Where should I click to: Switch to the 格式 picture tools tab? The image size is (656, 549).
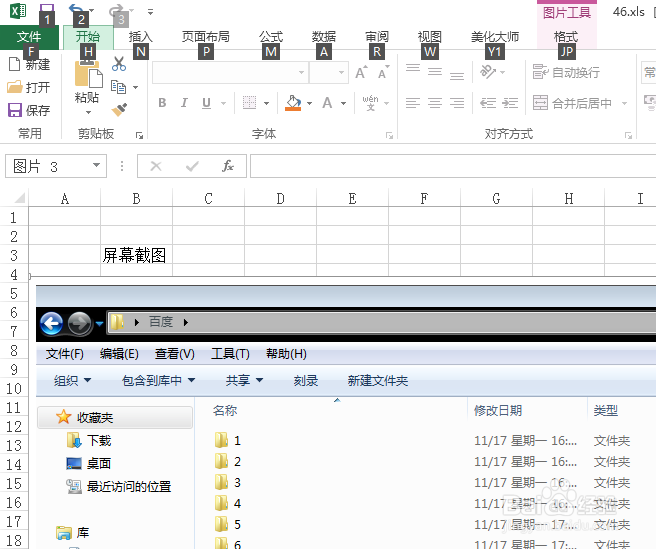point(566,37)
